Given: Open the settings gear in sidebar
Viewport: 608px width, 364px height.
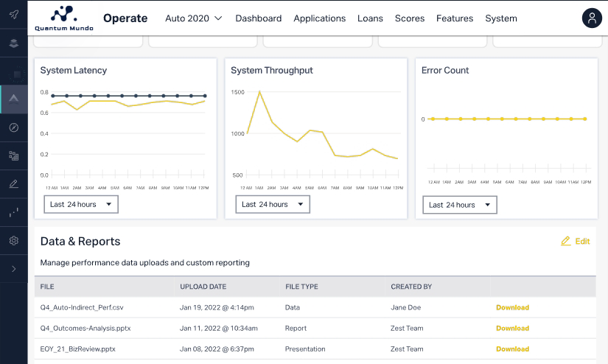Looking at the screenshot, I should pyautogui.click(x=13, y=241).
